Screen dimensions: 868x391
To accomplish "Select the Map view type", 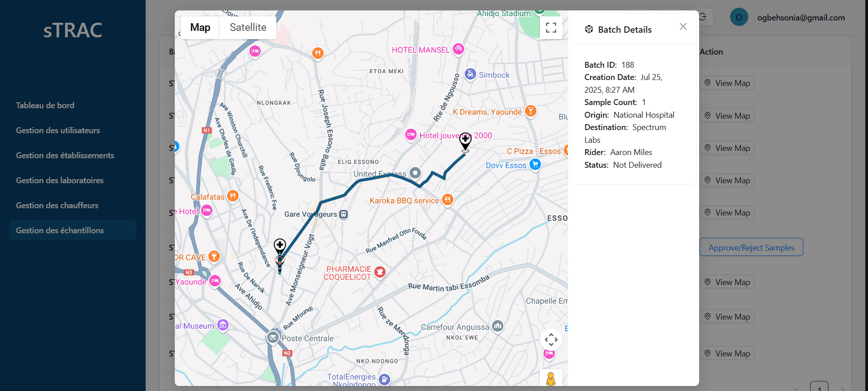I will coord(200,28).
